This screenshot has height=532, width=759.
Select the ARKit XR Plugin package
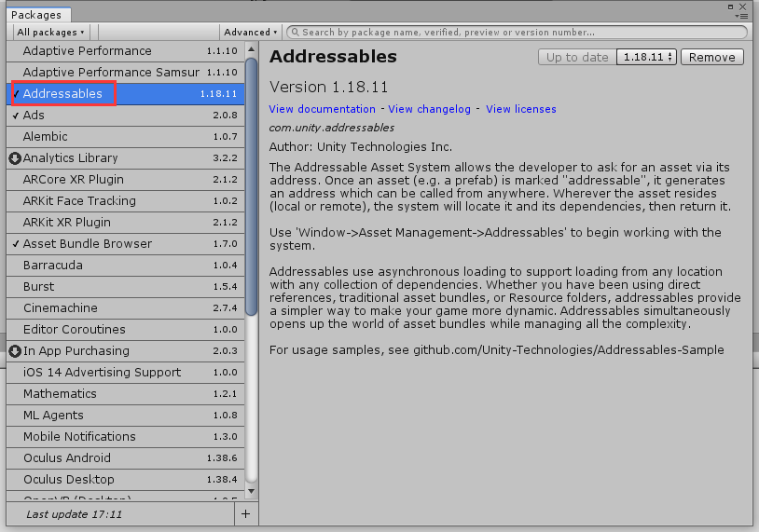click(126, 223)
